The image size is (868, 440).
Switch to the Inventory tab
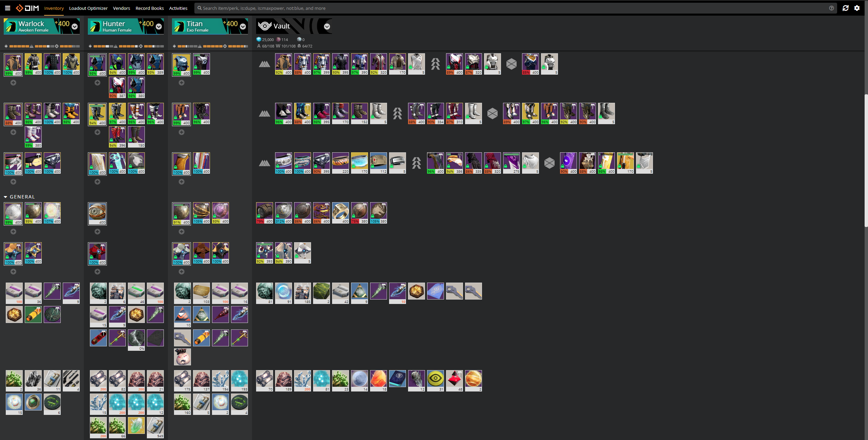54,8
